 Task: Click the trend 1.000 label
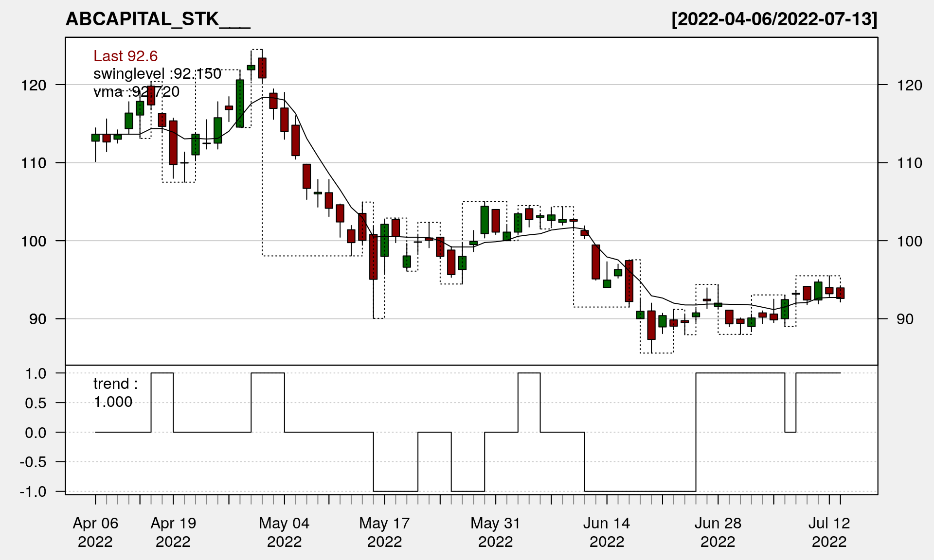tap(115, 393)
